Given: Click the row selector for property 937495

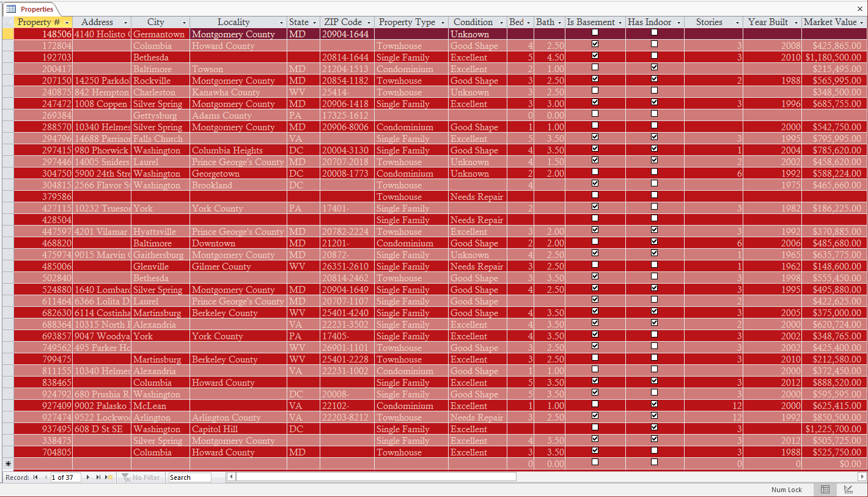Looking at the screenshot, I should pyautogui.click(x=8, y=429).
